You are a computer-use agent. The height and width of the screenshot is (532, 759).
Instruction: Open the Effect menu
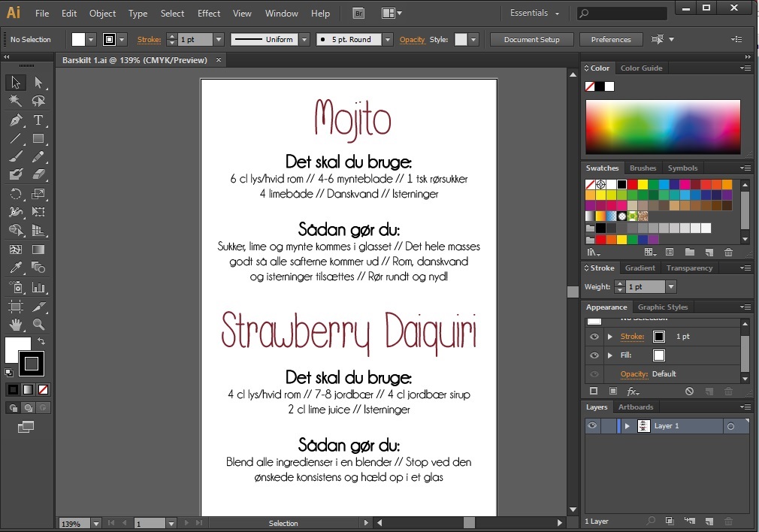[x=209, y=14]
